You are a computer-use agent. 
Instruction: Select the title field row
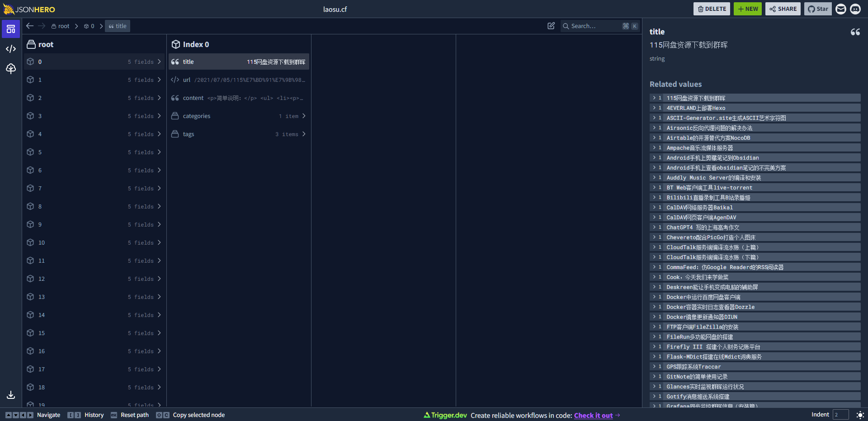point(239,61)
